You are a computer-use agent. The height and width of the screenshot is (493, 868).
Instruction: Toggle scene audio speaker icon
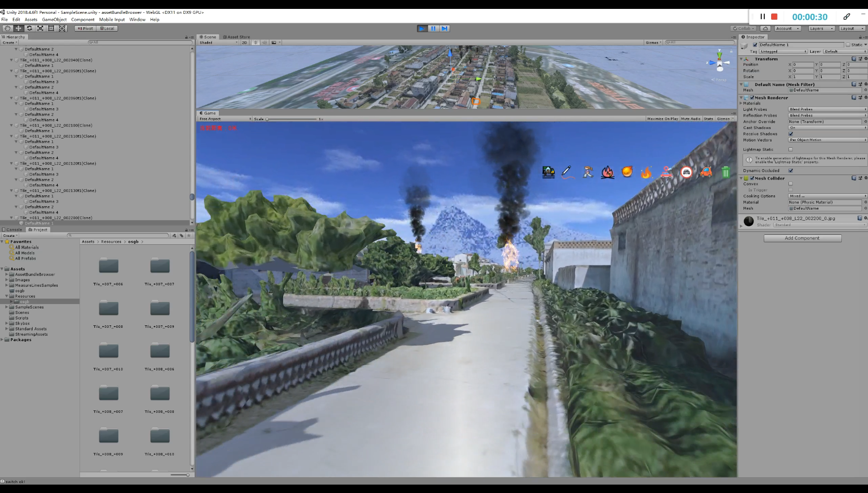[x=264, y=43]
